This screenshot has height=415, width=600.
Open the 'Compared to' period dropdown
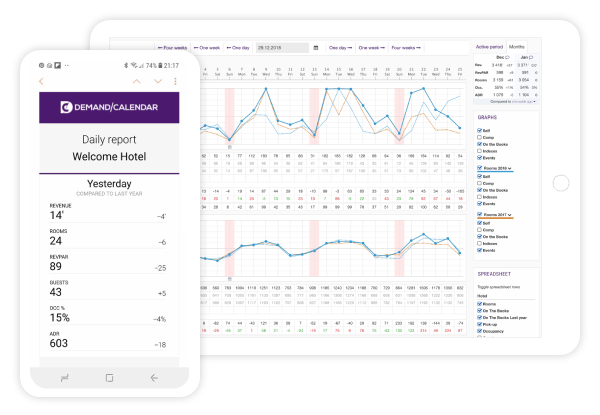518,101
